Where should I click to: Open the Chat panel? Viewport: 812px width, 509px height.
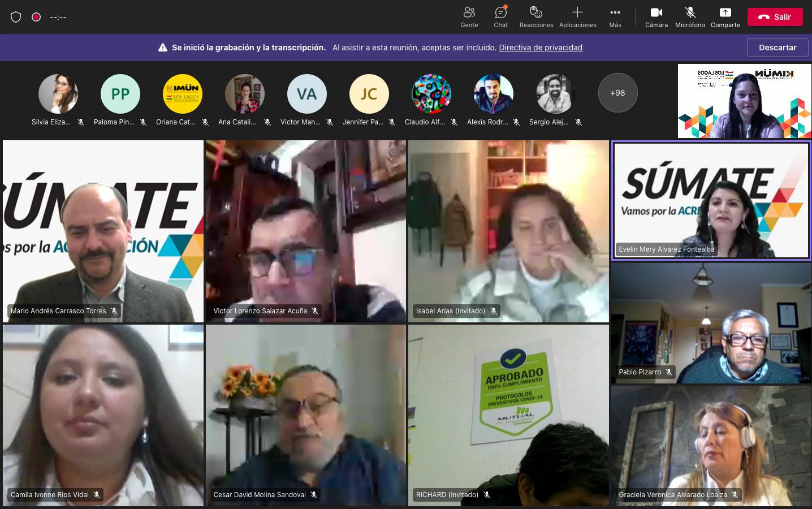coord(500,17)
